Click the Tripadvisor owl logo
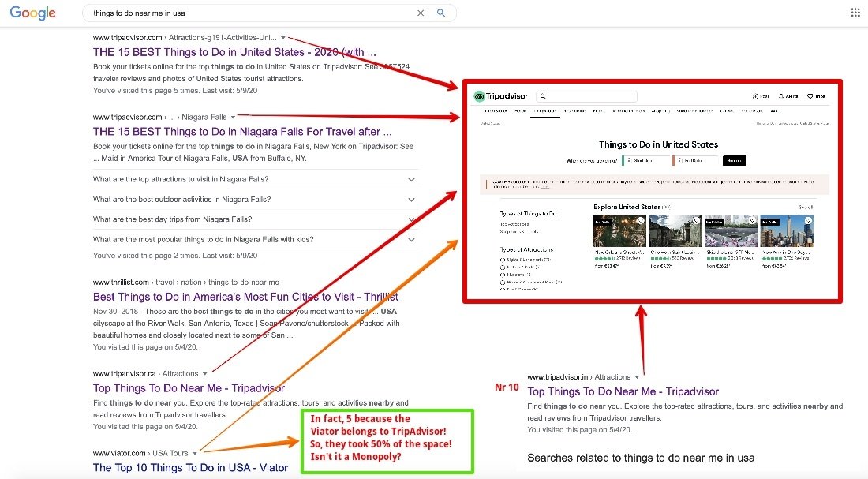The image size is (868, 479). click(479, 96)
